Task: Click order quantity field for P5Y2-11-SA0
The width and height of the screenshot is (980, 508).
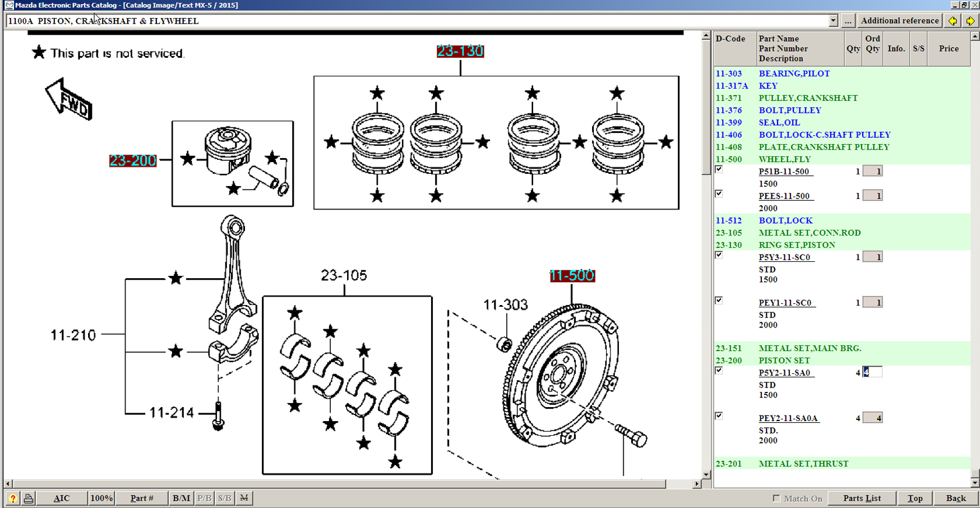Action: coord(872,372)
